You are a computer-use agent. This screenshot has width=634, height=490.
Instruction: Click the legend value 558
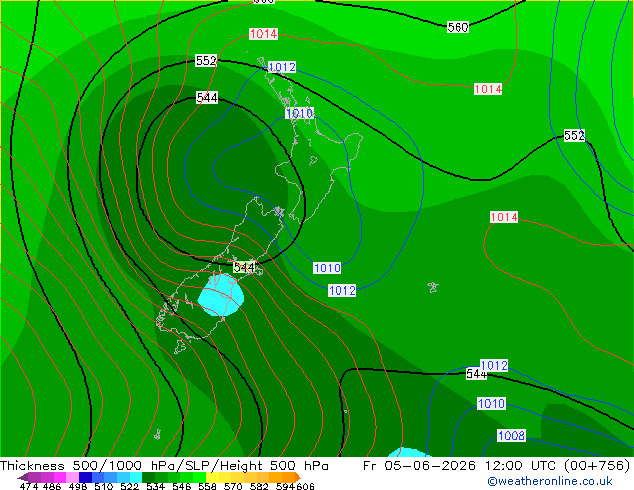coord(207,486)
